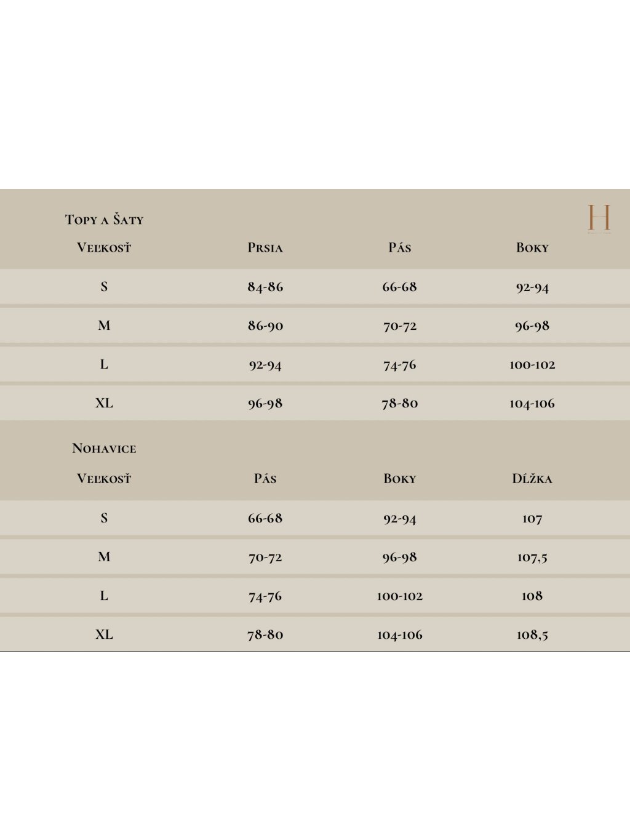Screen dimensions: 630x840
Task: Click the Veľkosť header under Topy a Šaty
Action: (104, 248)
